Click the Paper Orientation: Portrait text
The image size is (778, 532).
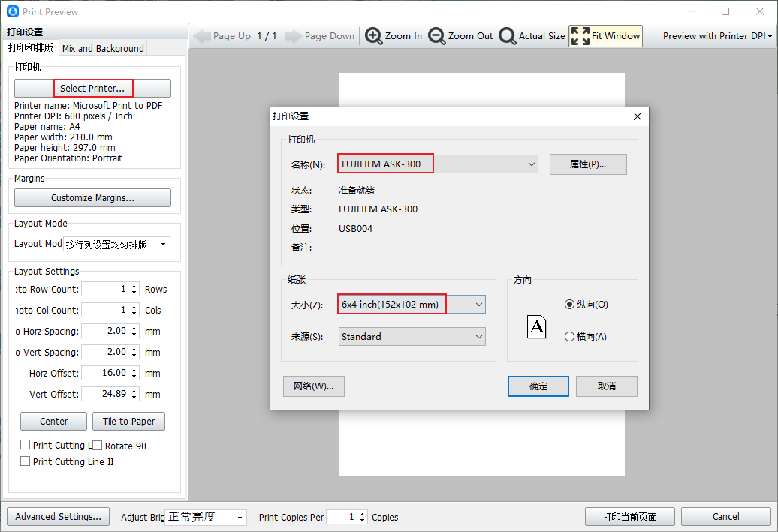click(x=68, y=158)
